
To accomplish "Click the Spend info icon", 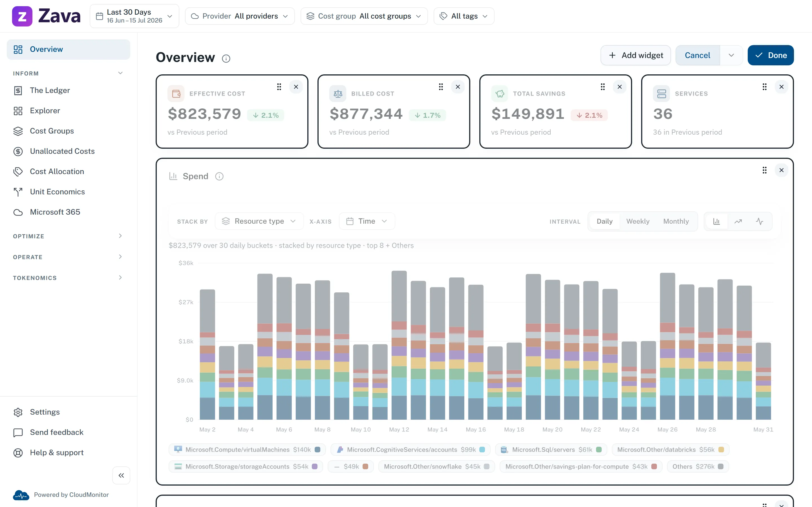I will 219,176.
